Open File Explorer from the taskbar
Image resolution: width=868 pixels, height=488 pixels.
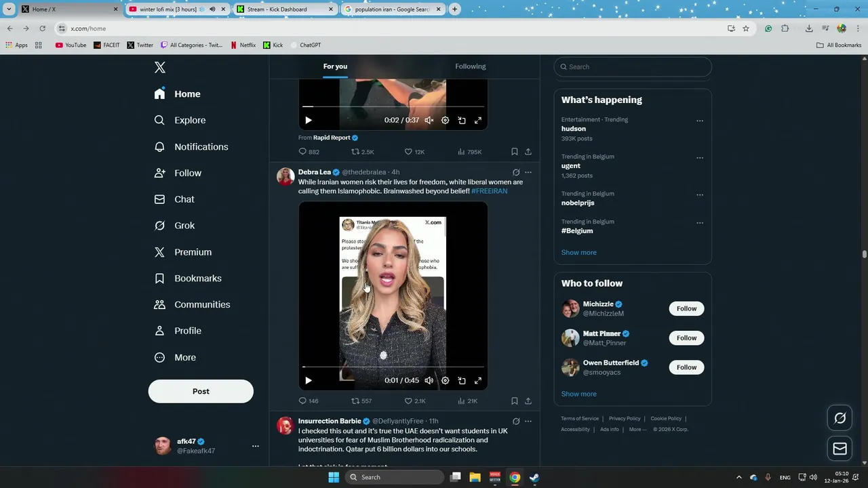(x=475, y=477)
